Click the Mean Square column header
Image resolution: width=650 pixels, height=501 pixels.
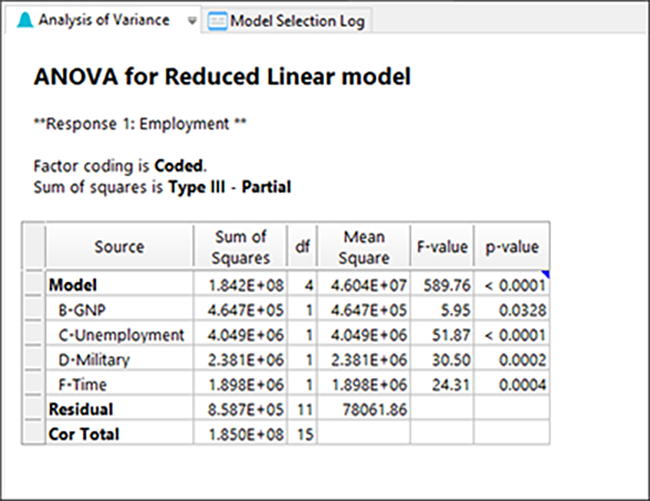tap(364, 247)
